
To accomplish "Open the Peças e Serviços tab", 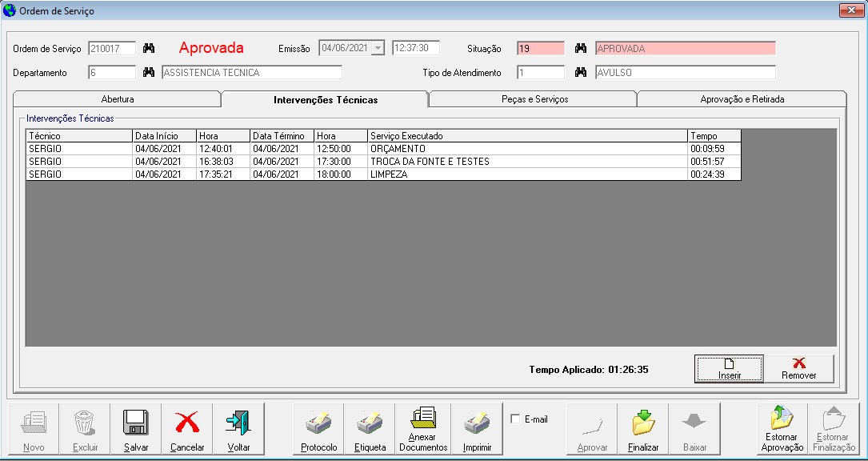I will coord(533,99).
